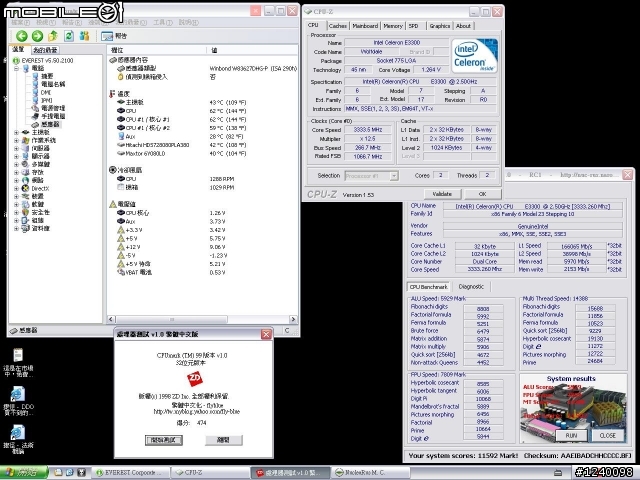Switch to the Mainboard tab in CPU-Z
The height and width of the screenshot is (480, 640).
pyautogui.click(x=365, y=26)
